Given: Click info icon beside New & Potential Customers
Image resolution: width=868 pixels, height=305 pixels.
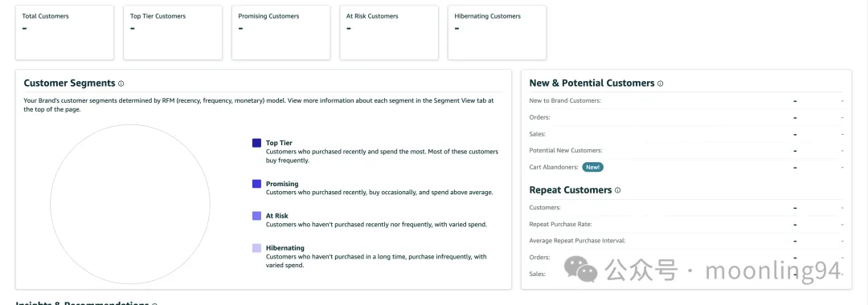Looking at the screenshot, I should [660, 83].
